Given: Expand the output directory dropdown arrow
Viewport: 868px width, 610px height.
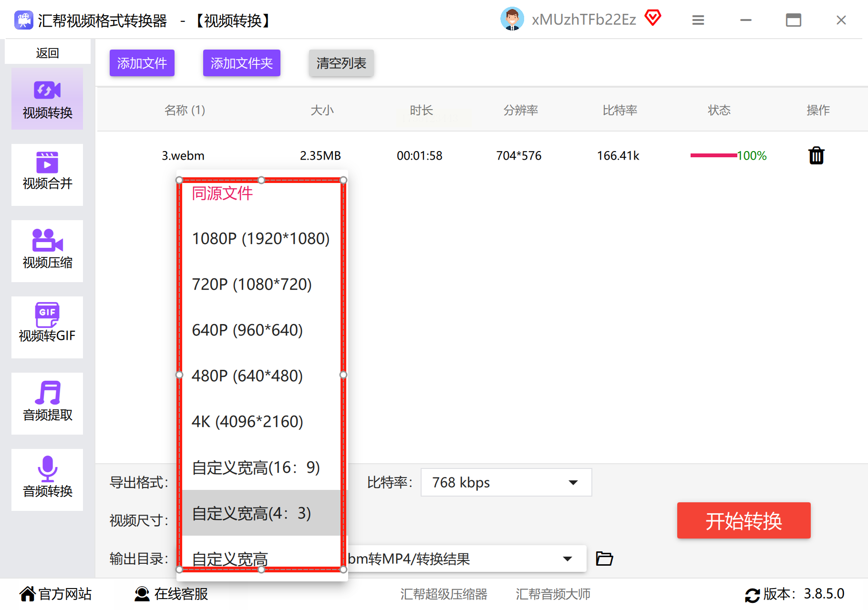Looking at the screenshot, I should click(x=568, y=559).
